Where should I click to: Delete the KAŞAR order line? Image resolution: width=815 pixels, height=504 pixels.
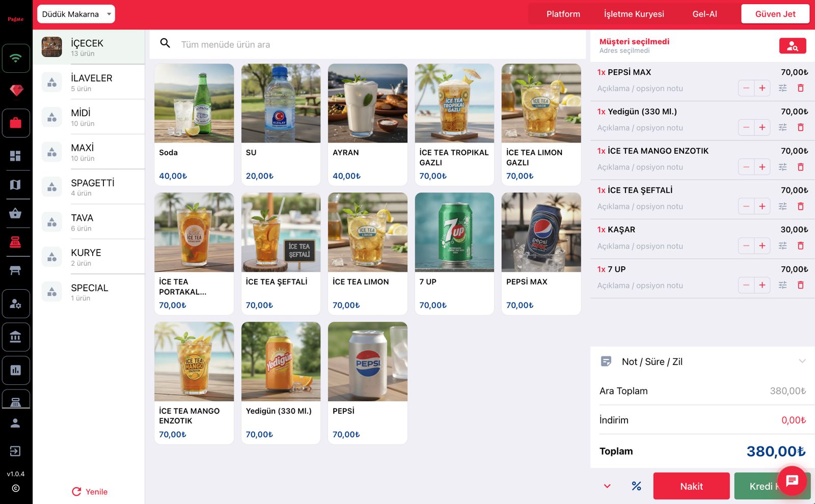(801, 246)
